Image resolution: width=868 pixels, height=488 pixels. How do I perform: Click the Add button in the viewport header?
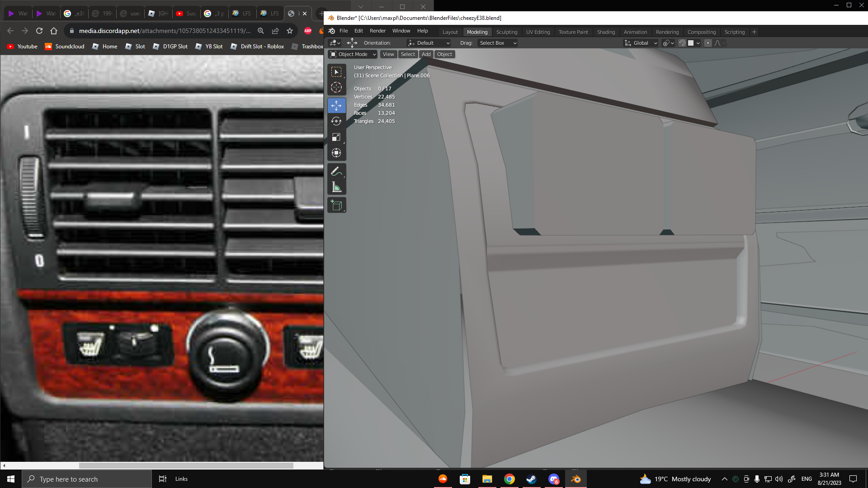click(426, 54)
